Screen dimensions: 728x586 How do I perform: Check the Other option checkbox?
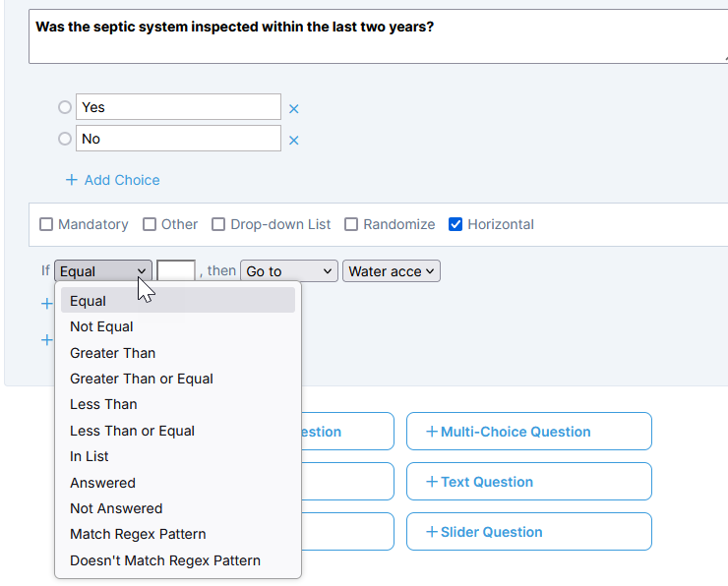click(x=149, y=224)
